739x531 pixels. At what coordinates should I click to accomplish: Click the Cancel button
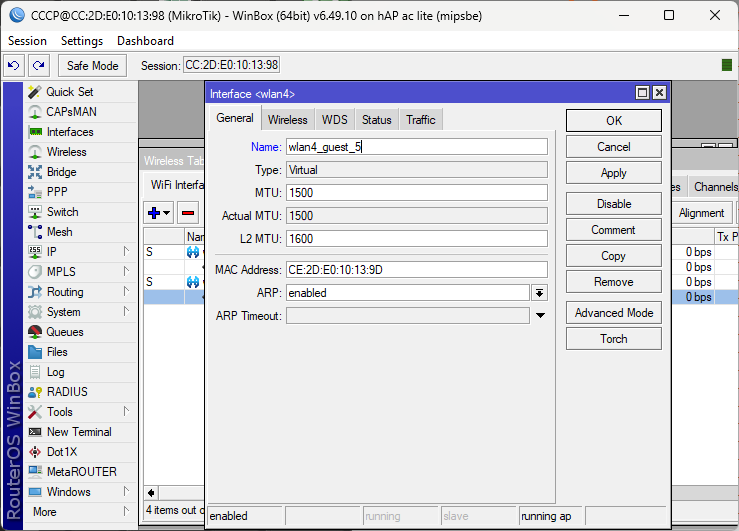(614, 147)
